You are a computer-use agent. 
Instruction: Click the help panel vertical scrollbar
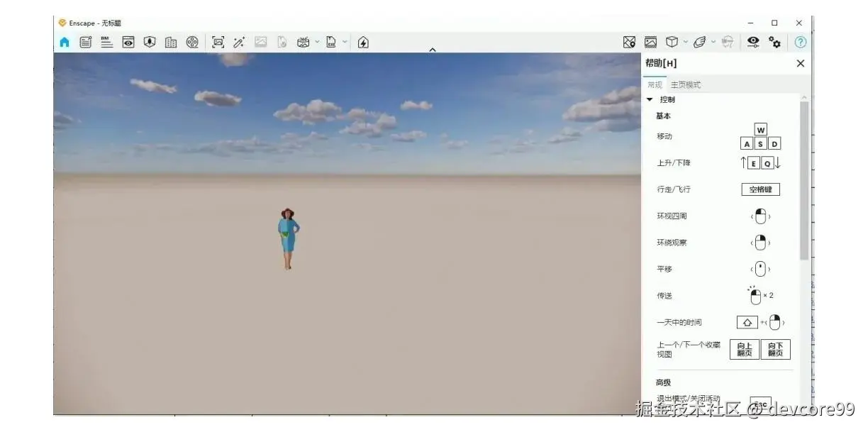click(x=803, y=181)
